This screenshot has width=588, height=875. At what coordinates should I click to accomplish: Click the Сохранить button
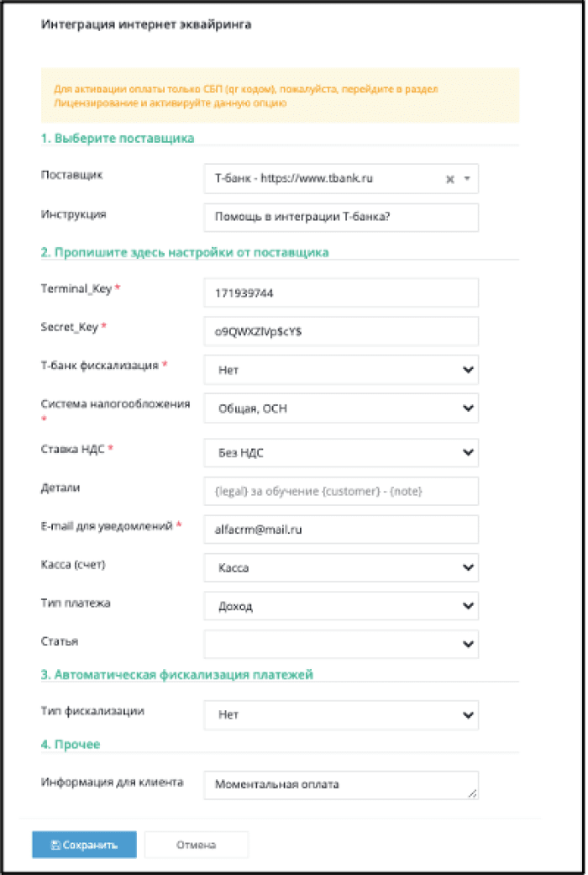tap(84, 845)
